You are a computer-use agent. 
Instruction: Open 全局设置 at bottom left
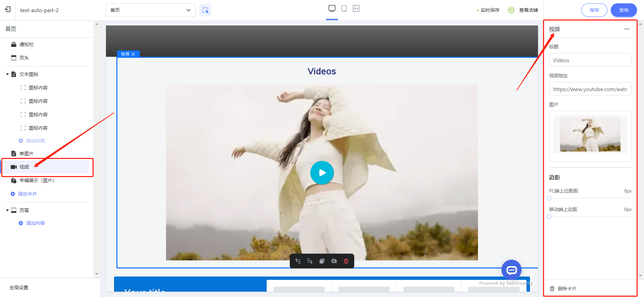point(19,288)
